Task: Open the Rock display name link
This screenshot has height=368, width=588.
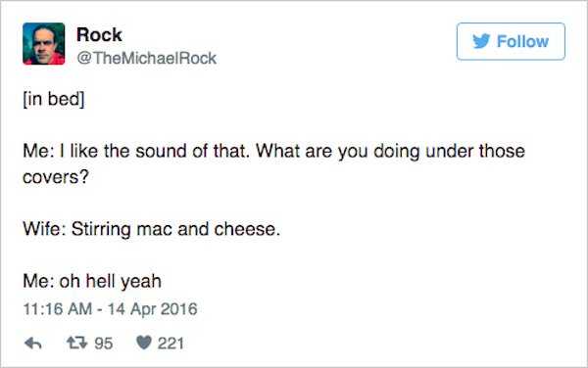Action: point(99,35)
